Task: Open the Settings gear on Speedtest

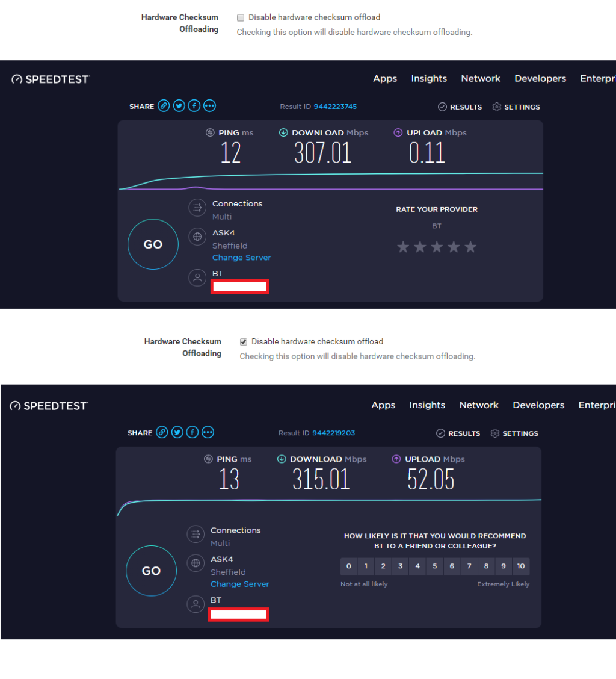Action: tap(496, 107)
